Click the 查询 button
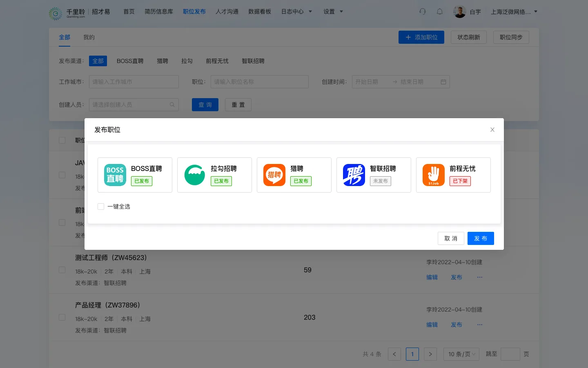The width and height of the screenshot is (588, 368). point(205,105)
